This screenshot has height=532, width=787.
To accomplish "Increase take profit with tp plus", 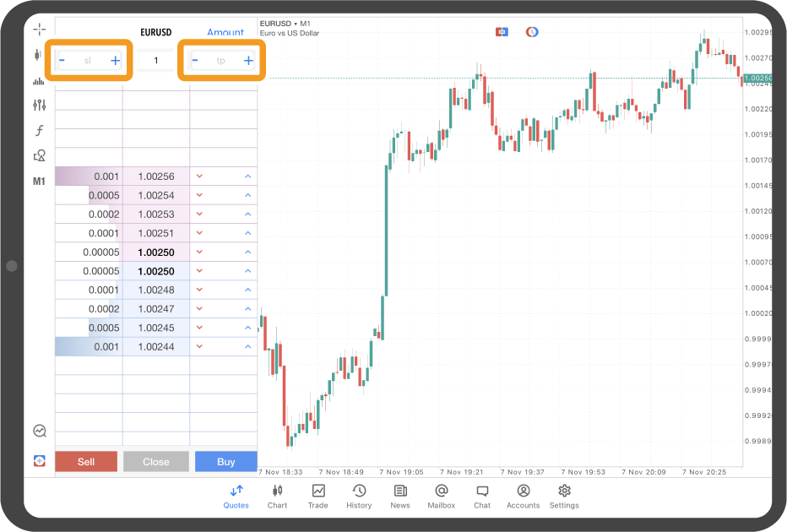I will [x=248, y=61].
